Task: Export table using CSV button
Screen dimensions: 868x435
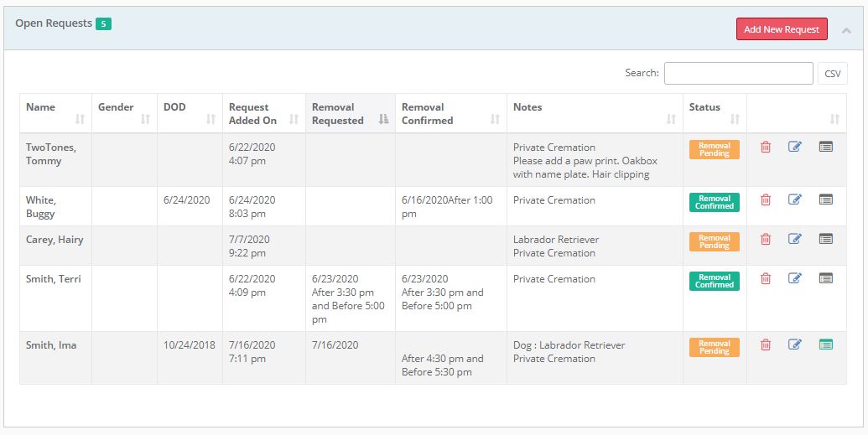Action: [832, 74]
